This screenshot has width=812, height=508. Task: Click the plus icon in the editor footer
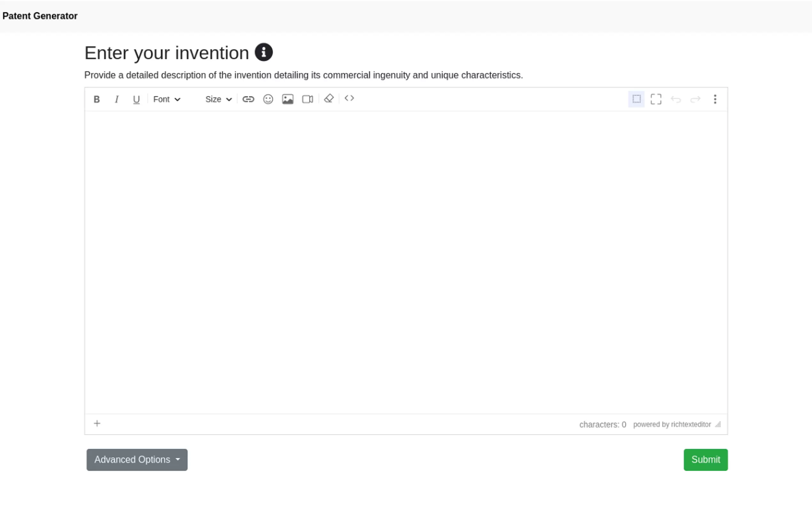(x=97, y=424)
